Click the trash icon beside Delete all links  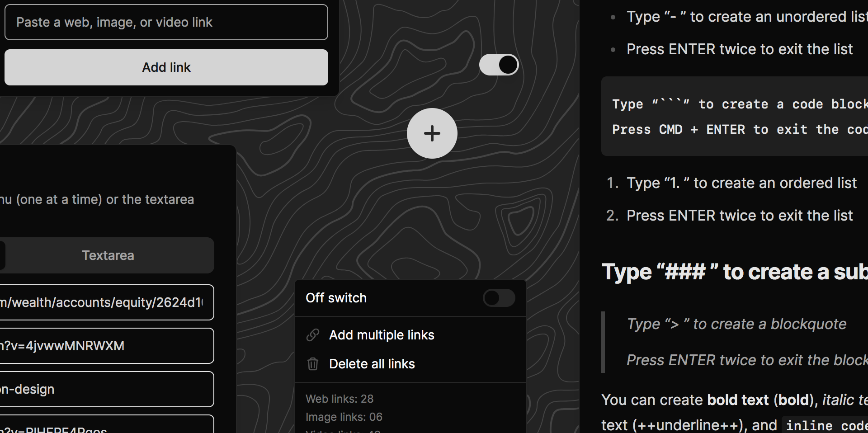[x=312, y=364]
